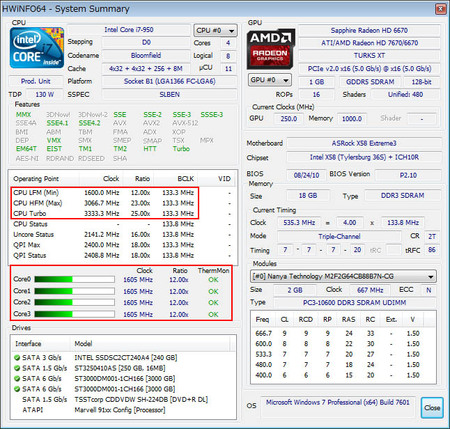Screen dimensions: 450x429
Task: Open the GPU #0 selector dropdown
Action: 270,80
